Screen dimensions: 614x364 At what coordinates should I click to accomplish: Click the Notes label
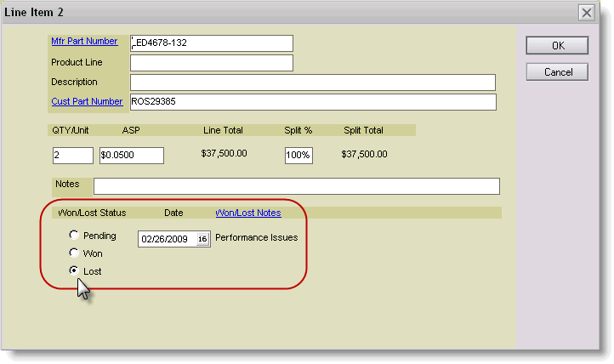(67, 184)
